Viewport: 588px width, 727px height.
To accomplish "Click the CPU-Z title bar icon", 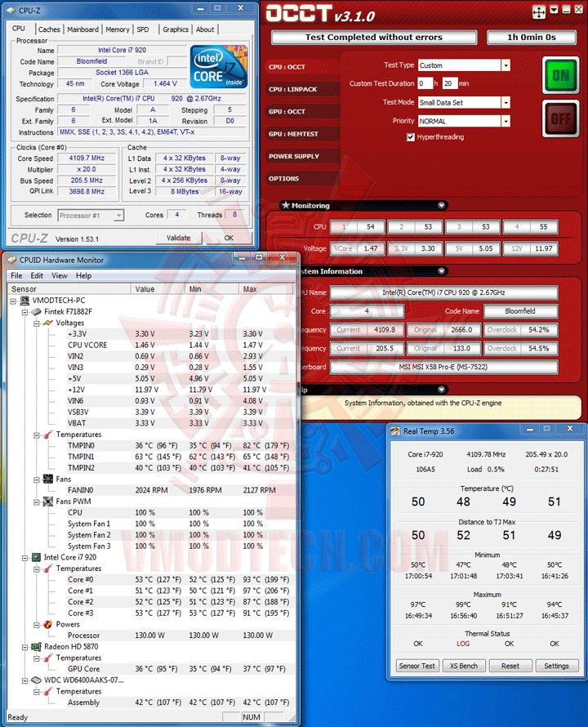I will (x=11, y=10).
